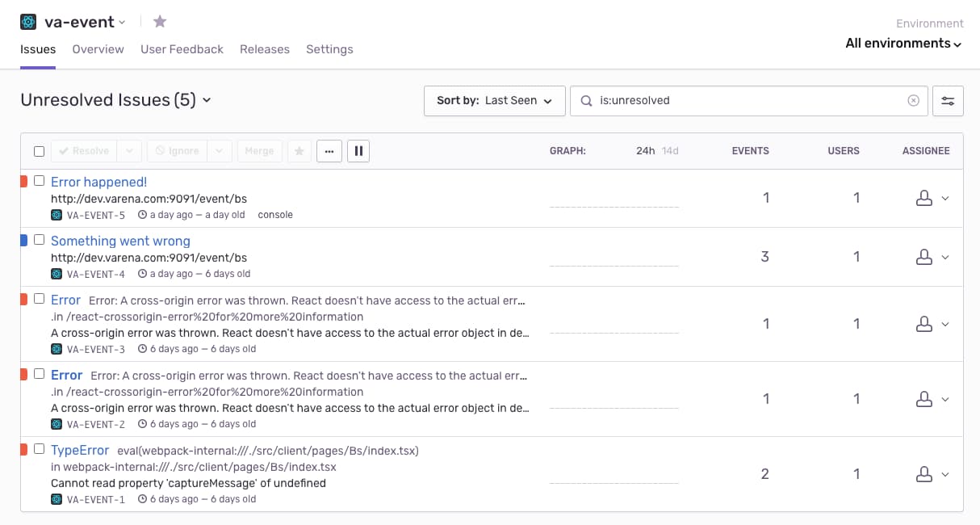980x525 pixels.
Task: Open the more actions ellipsis menu
Action: pyautogui.click(x=329, y=151)
